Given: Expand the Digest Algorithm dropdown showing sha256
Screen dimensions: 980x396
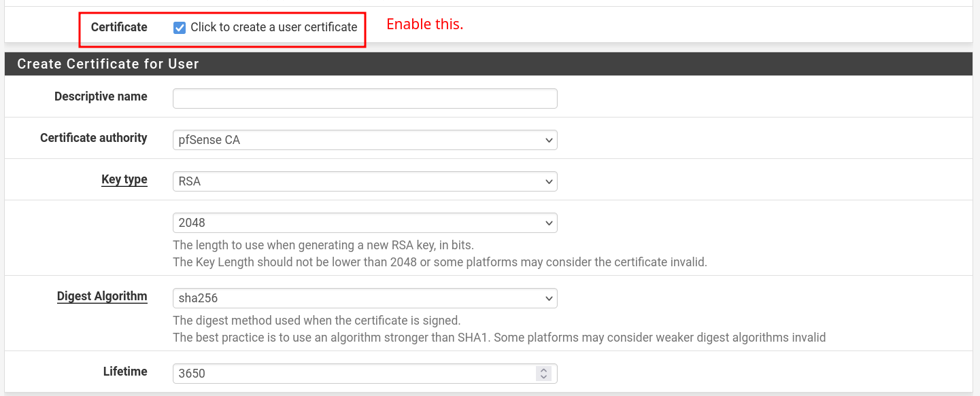Looking at the screenshot, I should click(365, 298).
